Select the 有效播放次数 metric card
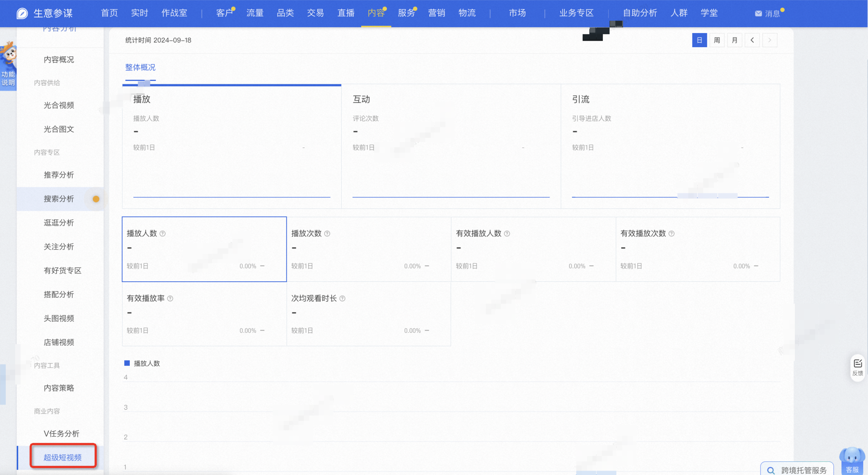 [698, 249]
